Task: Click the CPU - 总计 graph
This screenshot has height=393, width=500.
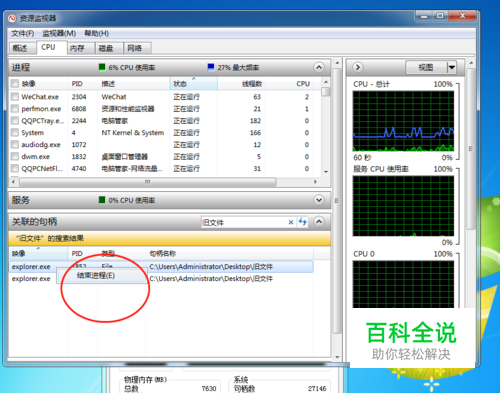Action: 403,121
